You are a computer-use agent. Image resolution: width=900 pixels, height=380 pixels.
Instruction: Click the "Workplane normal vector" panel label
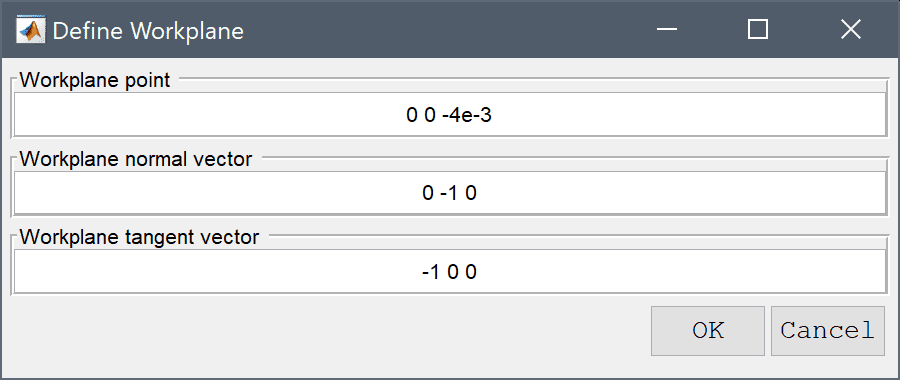pyautogui.click(x=135, y=158)
